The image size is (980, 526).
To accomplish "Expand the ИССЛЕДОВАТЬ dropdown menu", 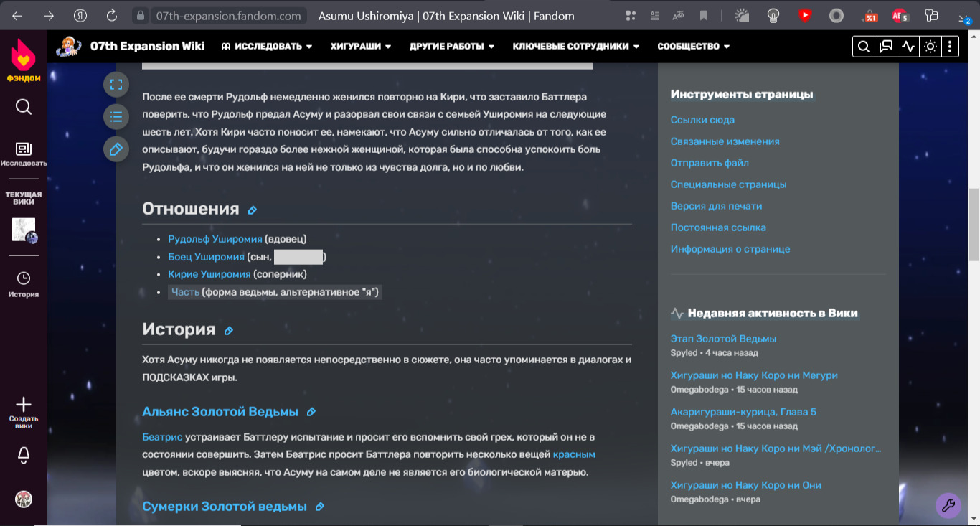I will pyautogui.click(x=267, y=47).
